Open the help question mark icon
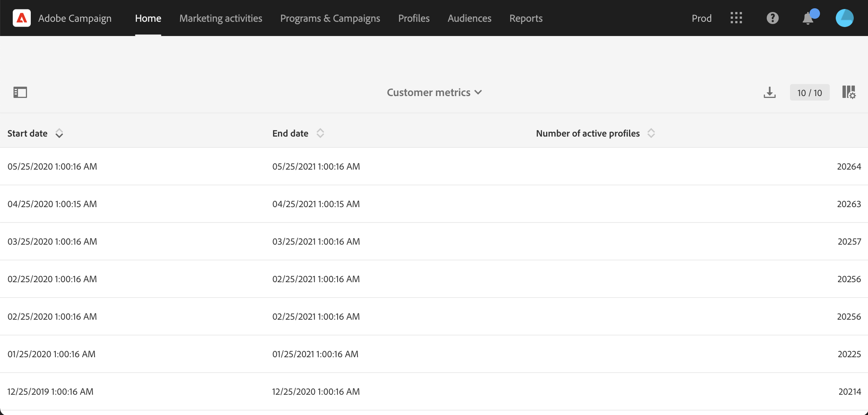Screen dimensions: 868x415 772,18
